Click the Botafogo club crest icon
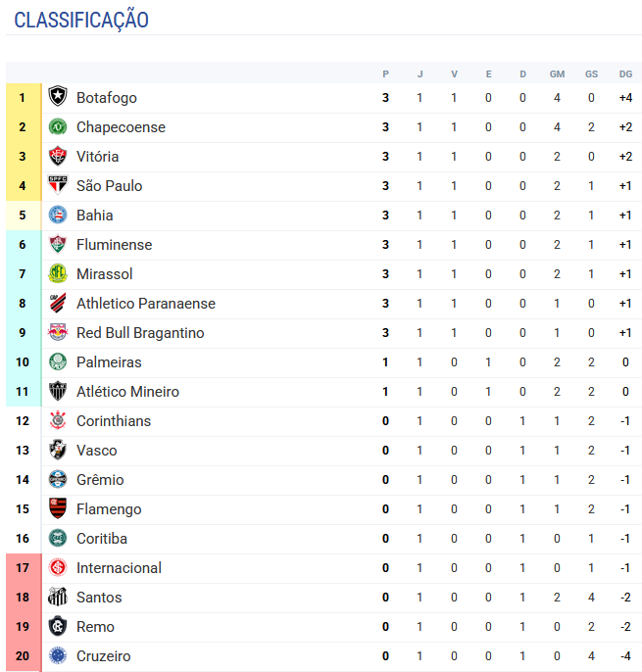The height and width of the screenshot is (672, 642). tap(58, 98)
